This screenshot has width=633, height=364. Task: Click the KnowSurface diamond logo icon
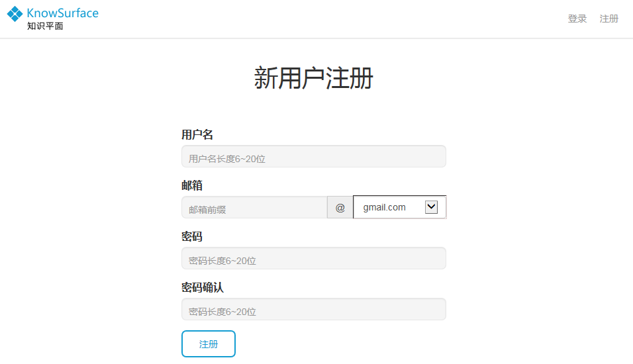pos(15,14)
